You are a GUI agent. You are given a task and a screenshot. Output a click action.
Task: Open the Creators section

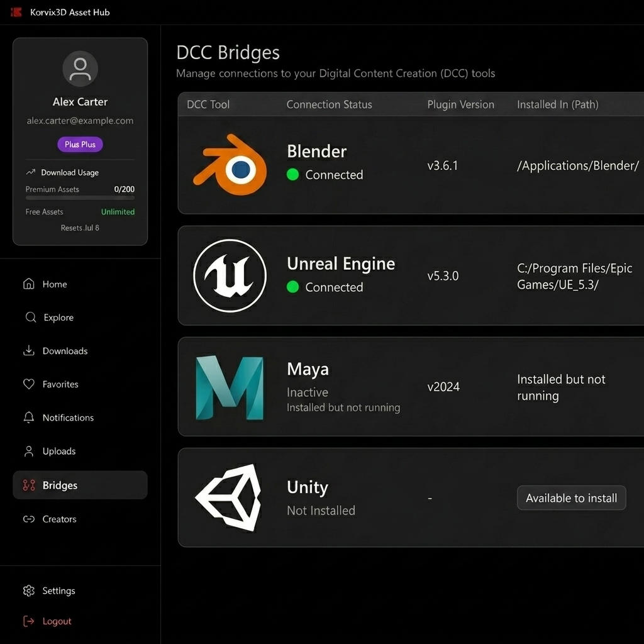[x=80, y=519]
